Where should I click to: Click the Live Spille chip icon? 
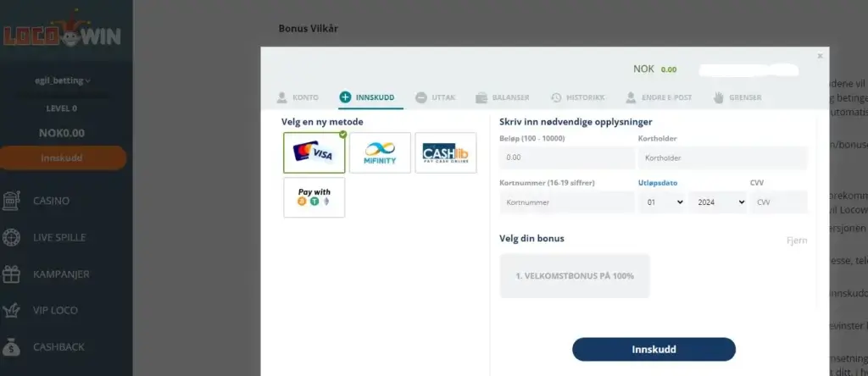[x=11, y=238]
